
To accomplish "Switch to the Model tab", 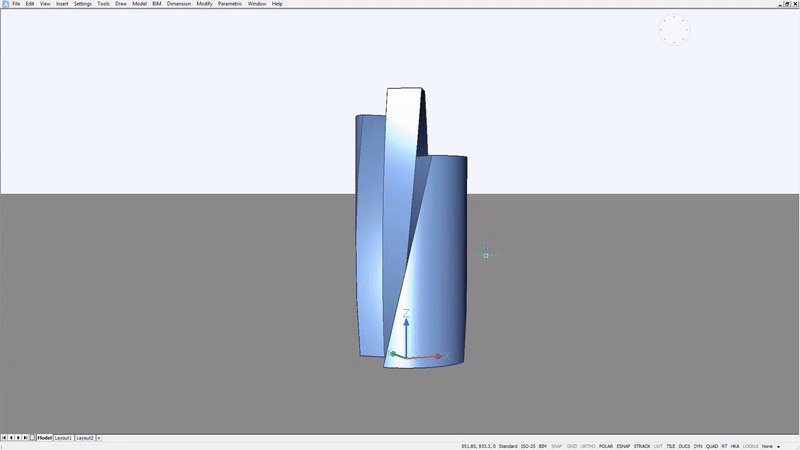I will [44, 438].
